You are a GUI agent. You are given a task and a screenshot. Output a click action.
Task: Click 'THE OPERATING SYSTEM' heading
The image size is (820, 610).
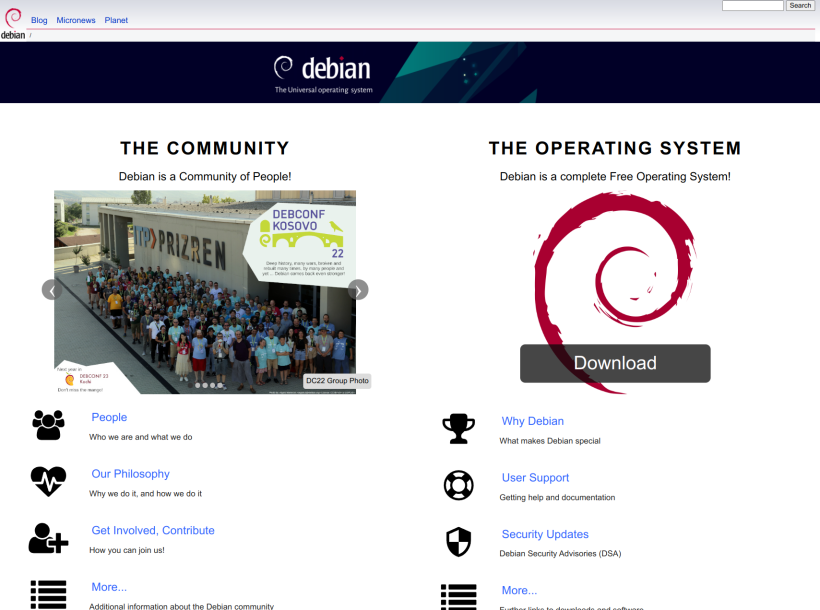coord(615,148)
